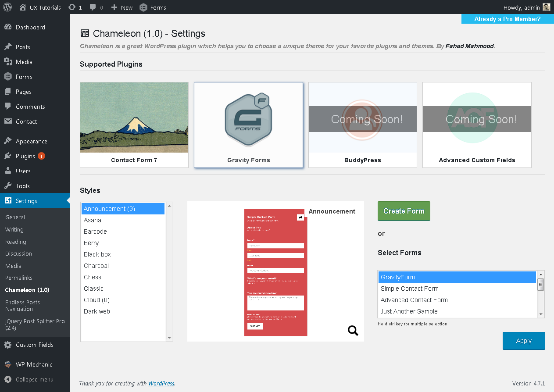The height and width of the screenshot is (392, 554).
Task: Select Black-box style in list
Action: [123, 254]
